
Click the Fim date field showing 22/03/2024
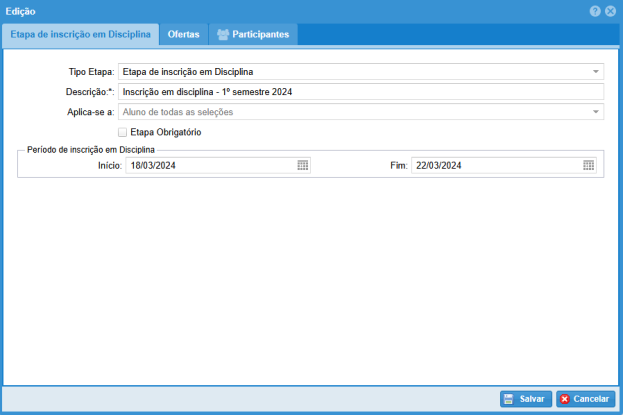click(x=494, y=165)
